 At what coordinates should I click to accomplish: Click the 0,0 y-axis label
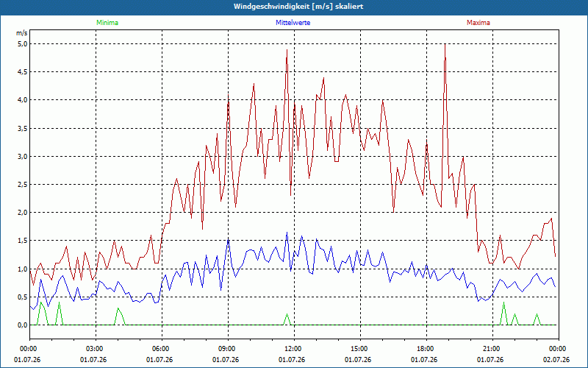[22, 325]
